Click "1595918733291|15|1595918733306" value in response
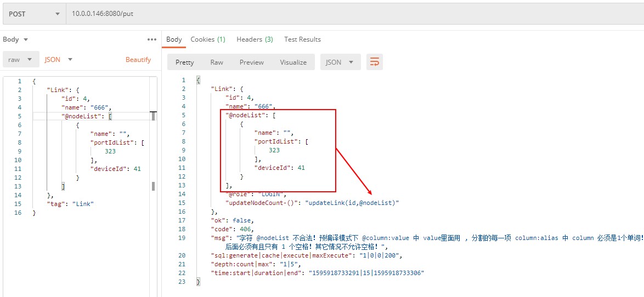Screen dimensions: 644x297 [x=366, y=273]
